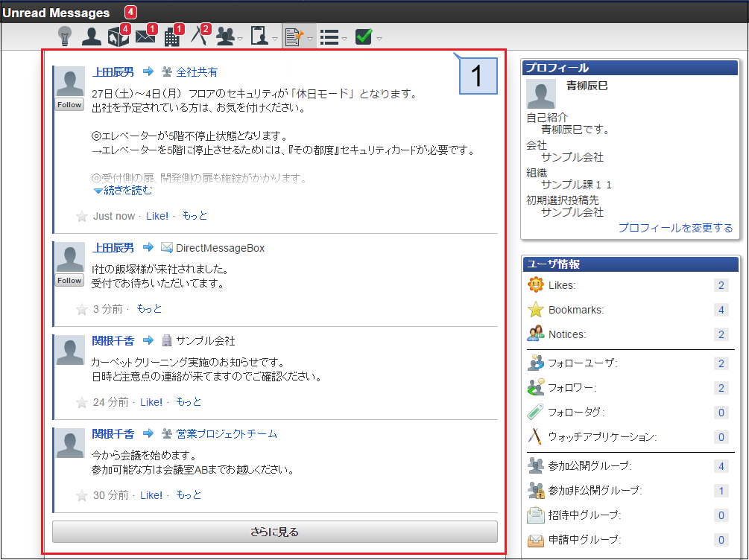Click Like! on the 24 分前 post
This screenshot has width=749, height=560.
point(151,402)
